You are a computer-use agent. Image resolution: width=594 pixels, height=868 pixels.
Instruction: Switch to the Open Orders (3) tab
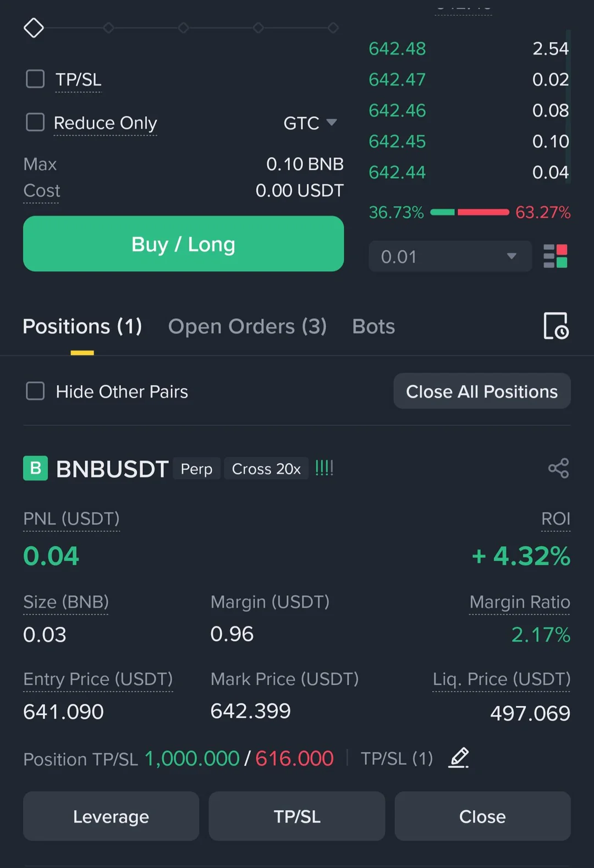tap(247, 327)
